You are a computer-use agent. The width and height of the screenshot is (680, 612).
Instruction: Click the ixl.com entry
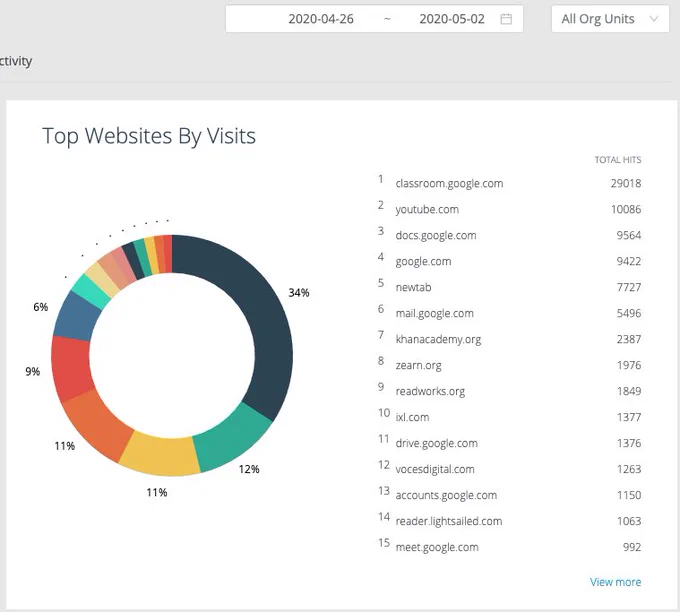coord(412,417)
